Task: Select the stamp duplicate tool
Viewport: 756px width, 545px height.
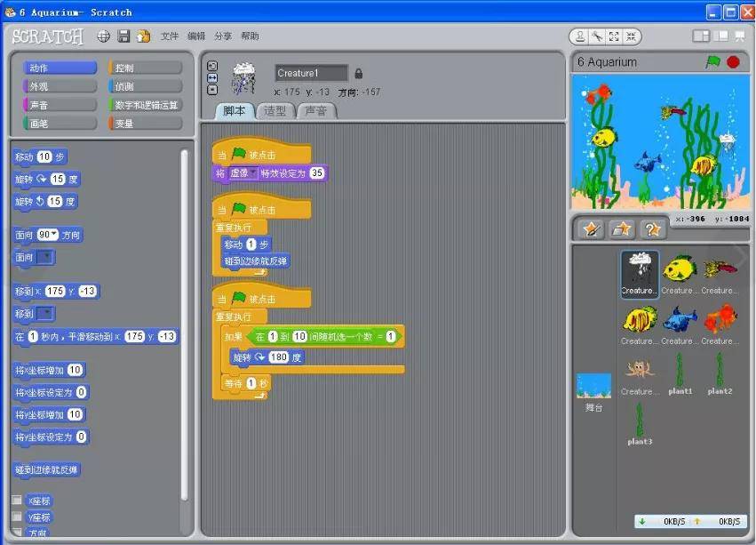Action: pos(581,36)
